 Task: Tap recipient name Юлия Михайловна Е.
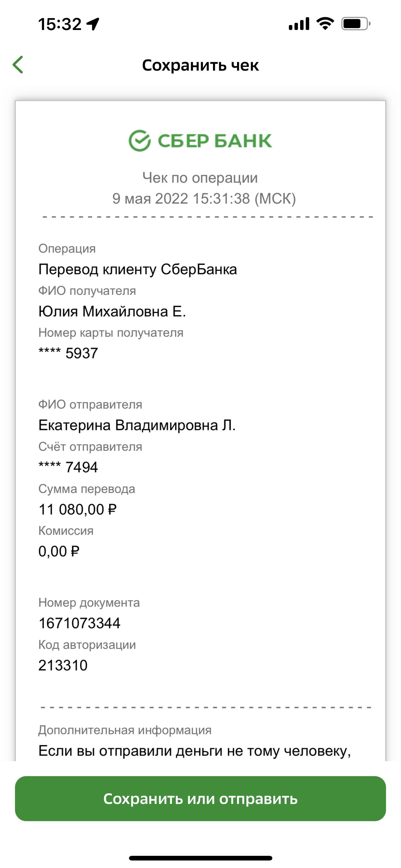[x=112, y=311]
